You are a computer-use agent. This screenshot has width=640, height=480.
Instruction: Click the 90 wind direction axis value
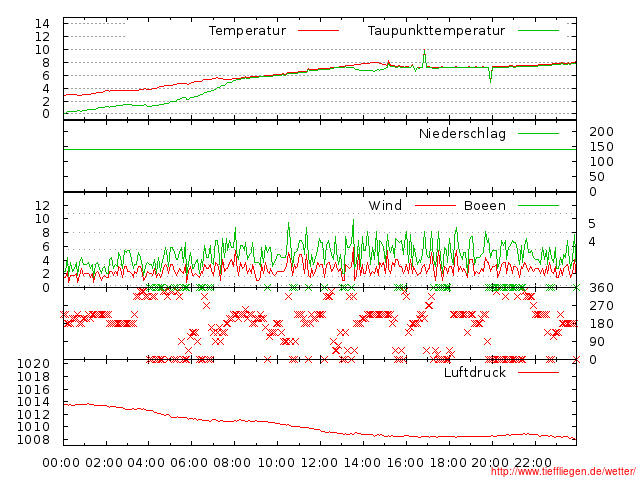point(597,342)
